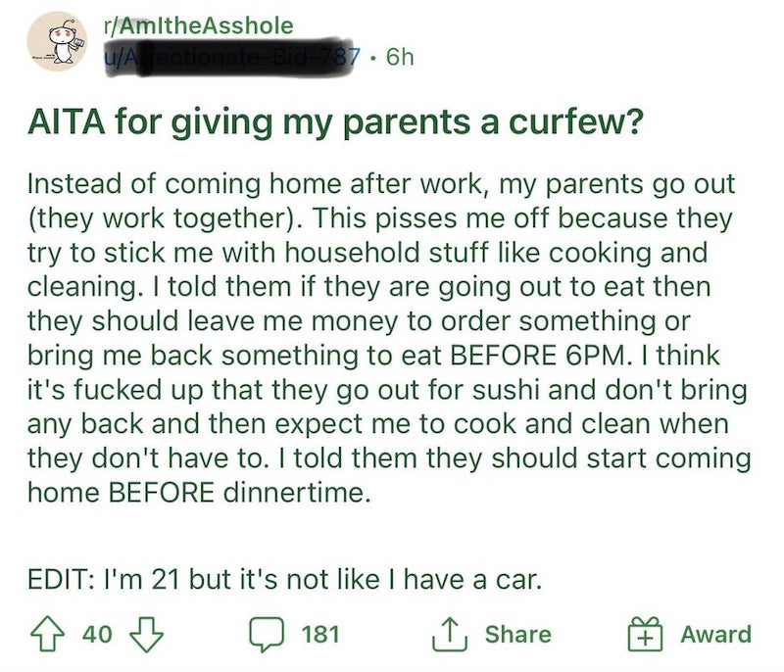Click the last sentence mentioning dinnertime
The height and width of the screenshot is (672, 784).
pyautogui.click(x=389, y=475)
